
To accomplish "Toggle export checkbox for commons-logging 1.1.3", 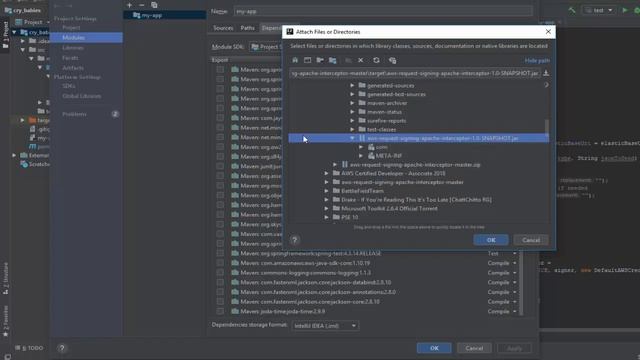I will [x=220, y=273].
